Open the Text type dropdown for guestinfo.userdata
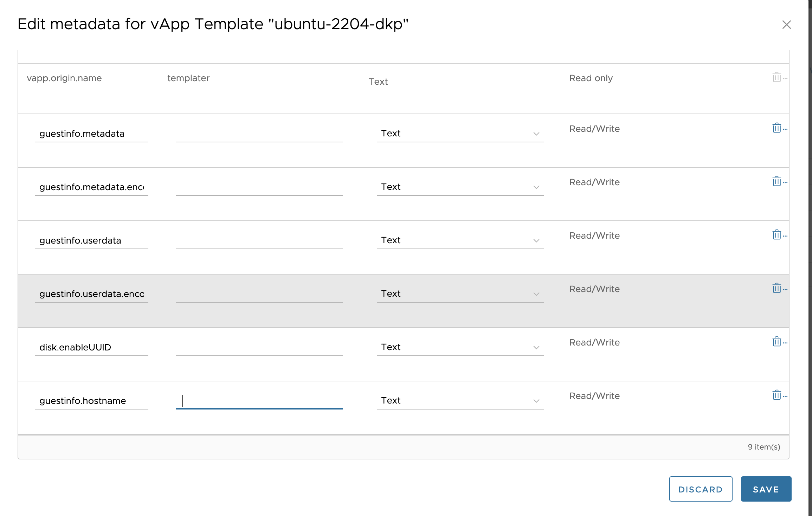812x516 pixels. pos(535,240)
